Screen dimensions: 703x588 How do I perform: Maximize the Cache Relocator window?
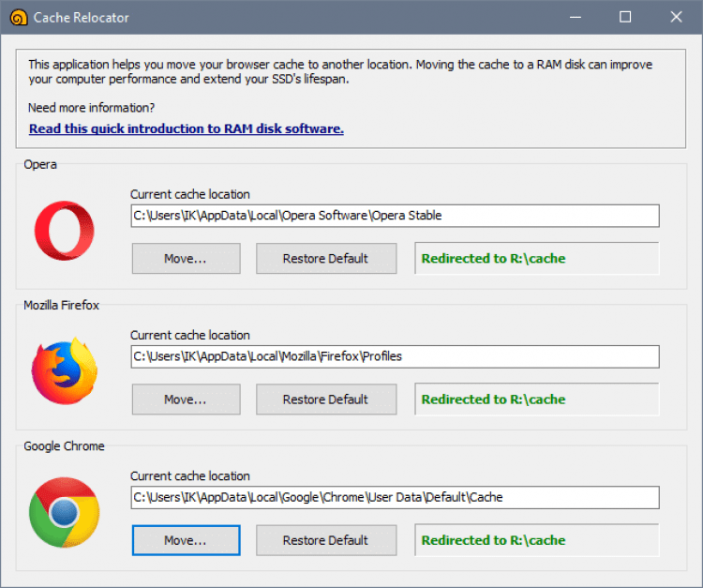[625, 17]
